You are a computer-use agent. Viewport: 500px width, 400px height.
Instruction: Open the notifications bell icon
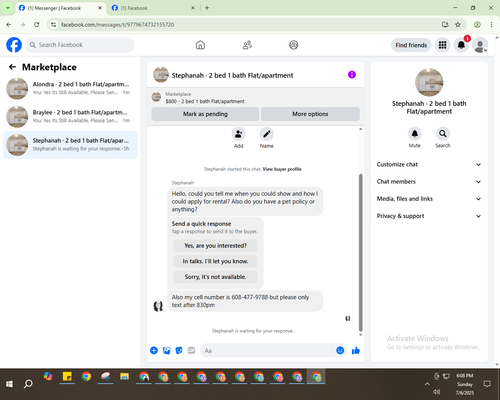461,45
